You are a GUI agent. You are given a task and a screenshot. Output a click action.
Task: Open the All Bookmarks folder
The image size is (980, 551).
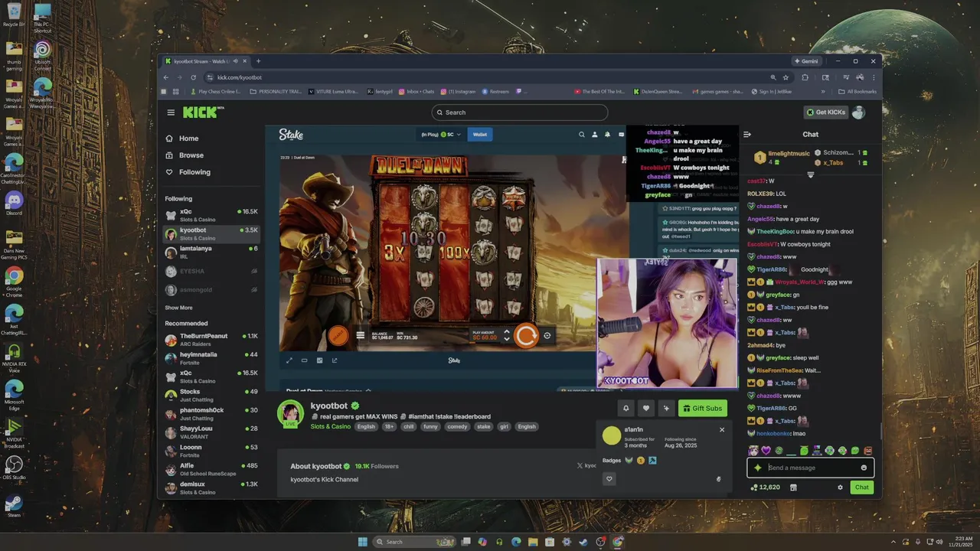[857, 92]
